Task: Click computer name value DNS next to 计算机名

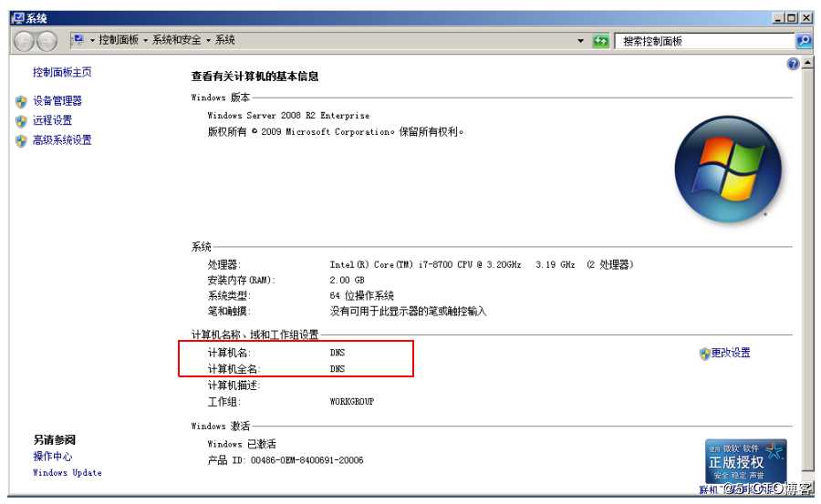Action: coord(338,353)
